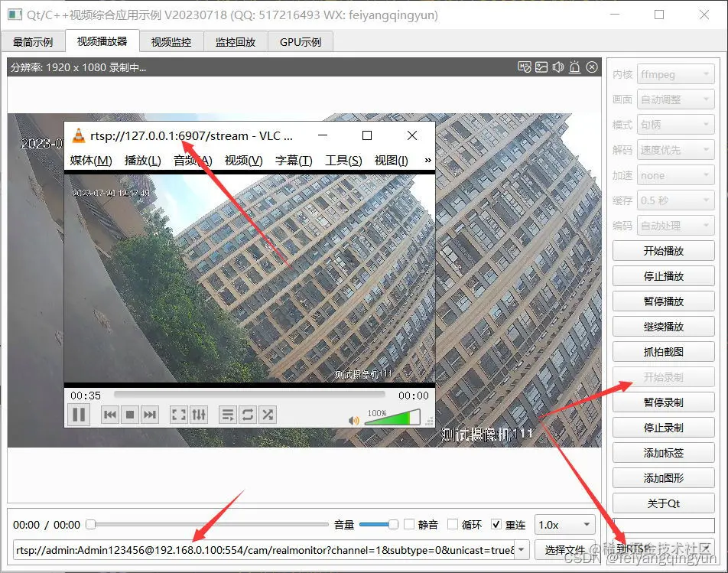
Task: Click the Qt app icon in the main title bar
Action: (15, 15)
